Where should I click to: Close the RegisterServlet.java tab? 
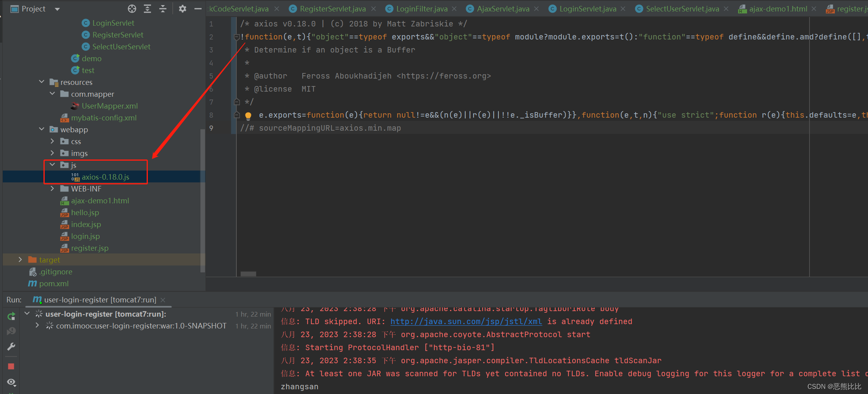click(x=374, y=9)
